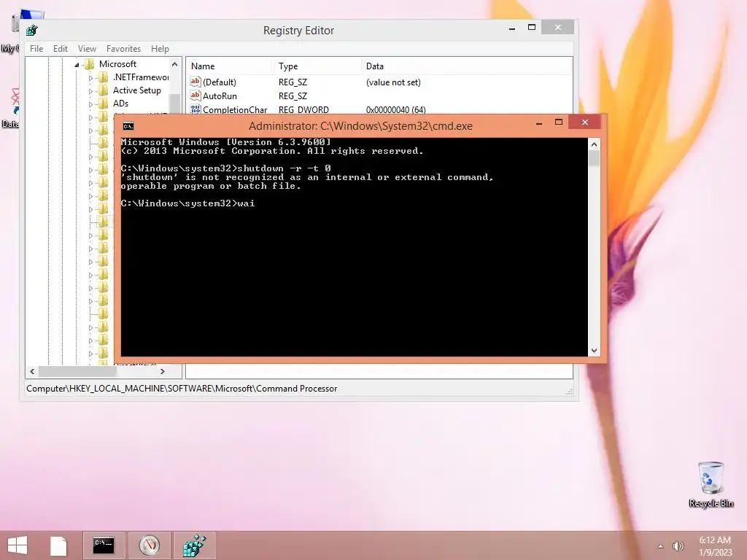The width and height of the screenshot is (747, 560).
Task: Click the Active Setup folder icon
Action: pyautogui.click(x=103, y=90)
